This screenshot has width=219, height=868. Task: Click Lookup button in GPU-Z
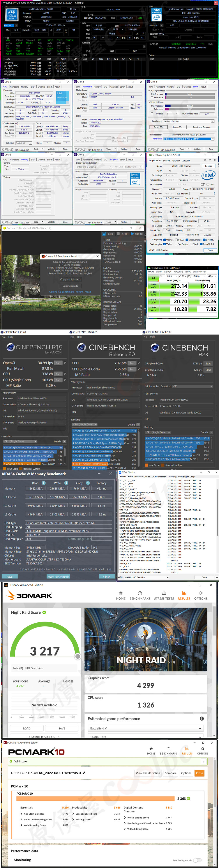coord(208,166)
